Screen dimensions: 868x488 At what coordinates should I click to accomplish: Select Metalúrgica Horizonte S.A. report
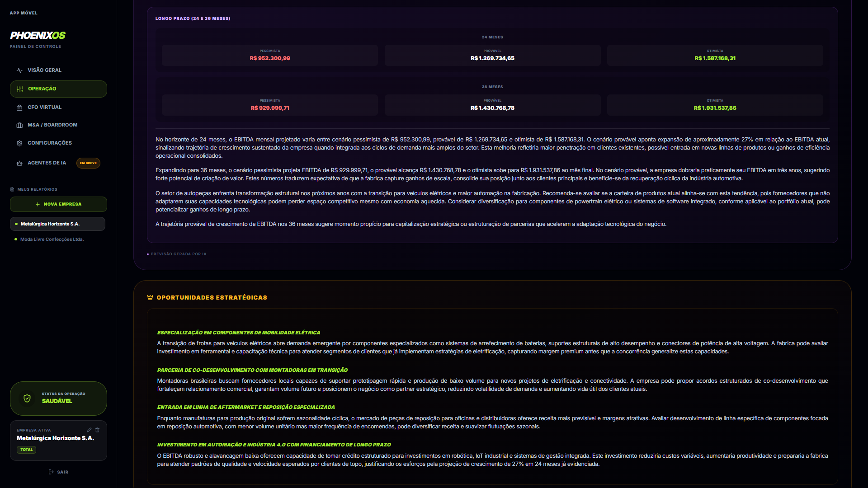pyautogui.click(x=57, y=224)
